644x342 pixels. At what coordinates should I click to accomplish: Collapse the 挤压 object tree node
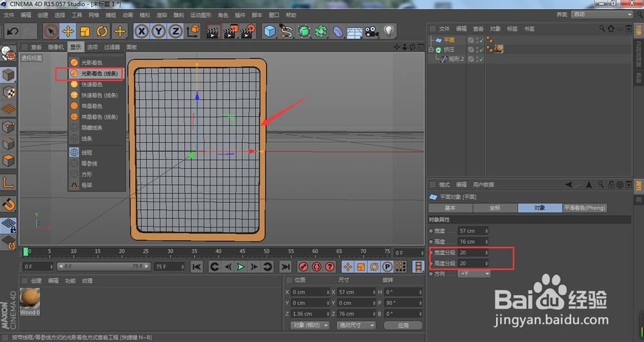[431, 50]
